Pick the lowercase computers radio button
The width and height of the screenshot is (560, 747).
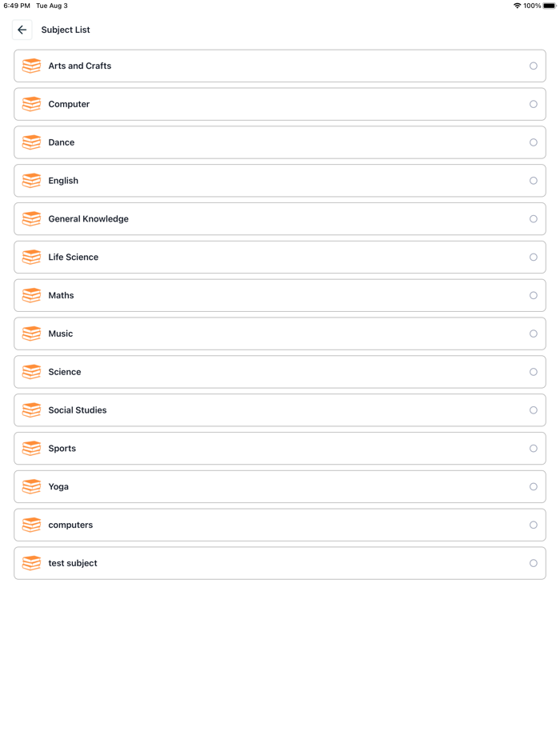click(534, 525)
